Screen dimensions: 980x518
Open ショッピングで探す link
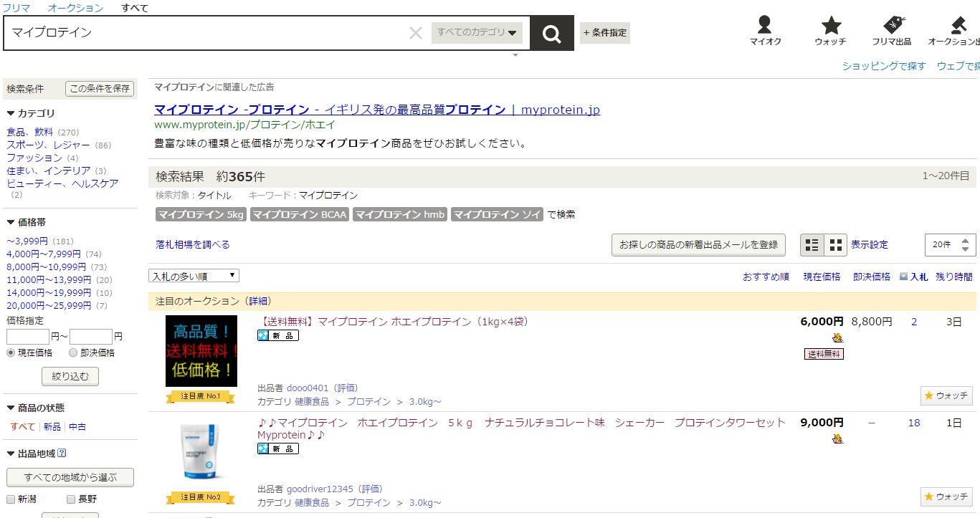pyautogui.click(x=884, y=66)
